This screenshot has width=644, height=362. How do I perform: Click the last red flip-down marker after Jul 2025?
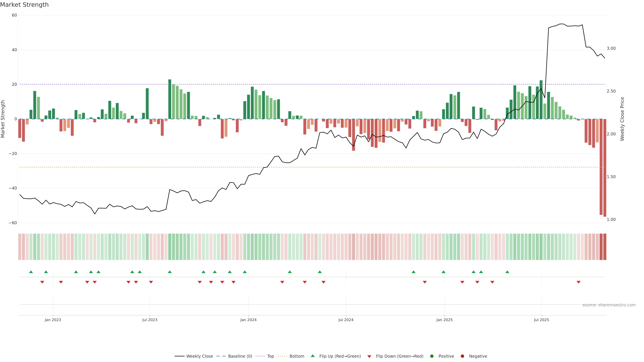pos(578,282)
